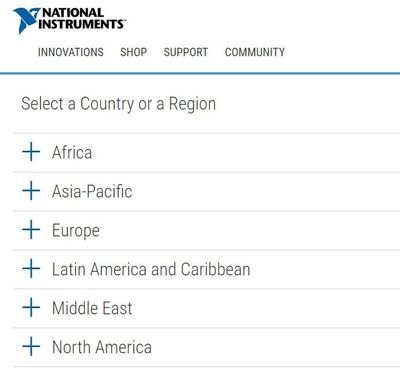Click the blue divider line under navigation
400x391 pixels.
(x=200, y=73)
